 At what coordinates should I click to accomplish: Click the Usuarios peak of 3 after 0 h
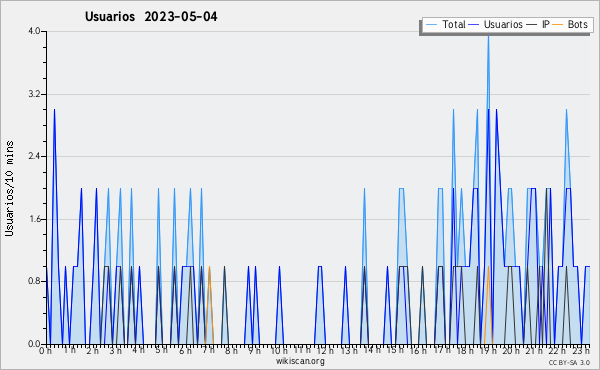54,111
